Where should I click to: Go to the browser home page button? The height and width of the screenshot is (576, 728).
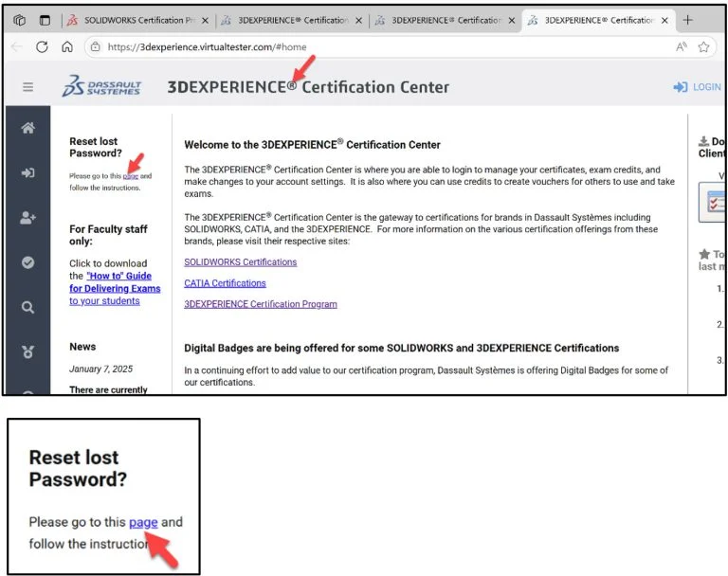(x=66, y=46)
